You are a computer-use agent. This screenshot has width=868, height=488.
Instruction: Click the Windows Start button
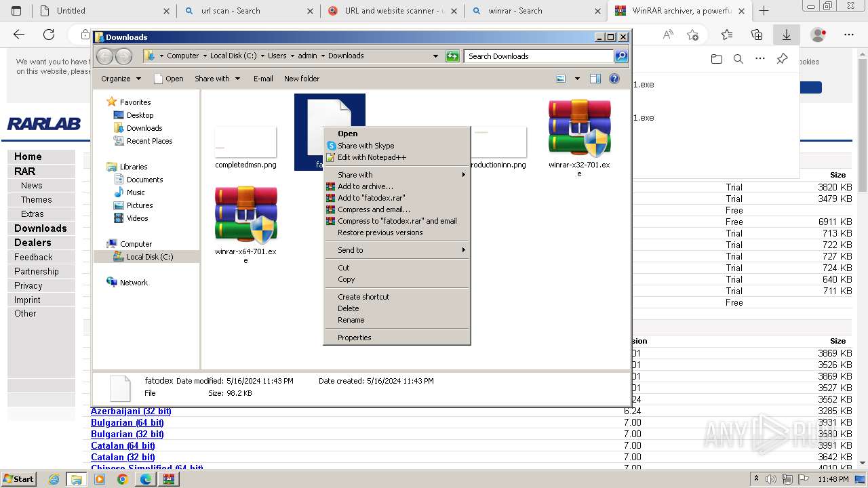(18, 479)
